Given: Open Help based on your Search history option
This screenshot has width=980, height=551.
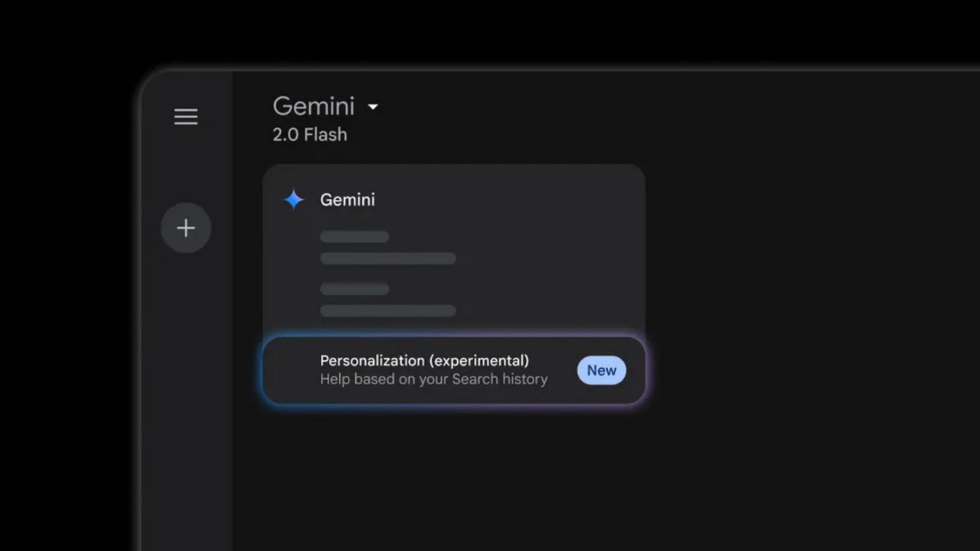Looking at the screenshot, I should pos(434,379).
